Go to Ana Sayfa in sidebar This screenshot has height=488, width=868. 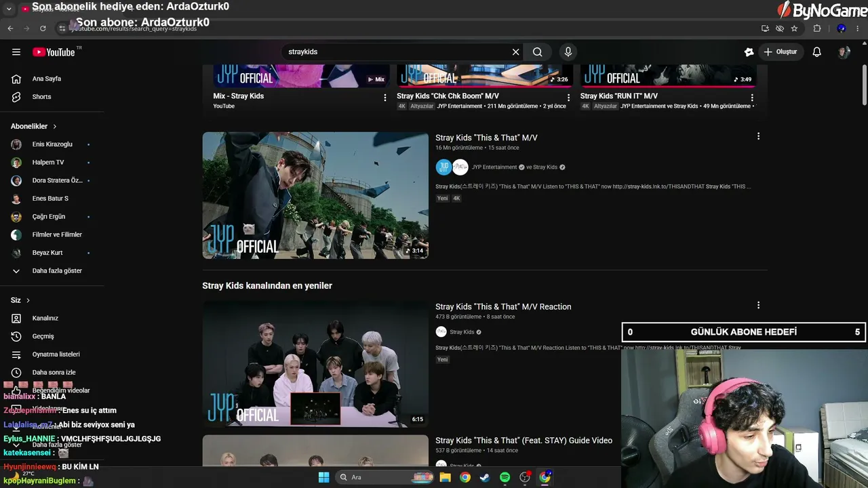[x=47, y=79]
